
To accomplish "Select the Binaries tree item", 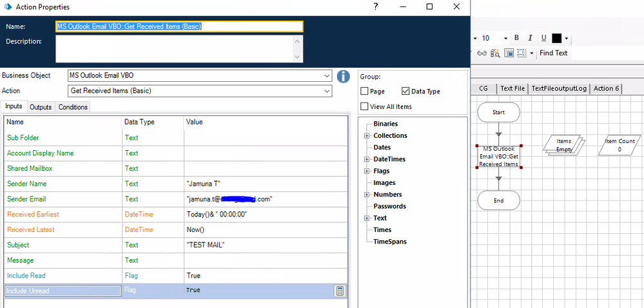I will click(385, 124).
